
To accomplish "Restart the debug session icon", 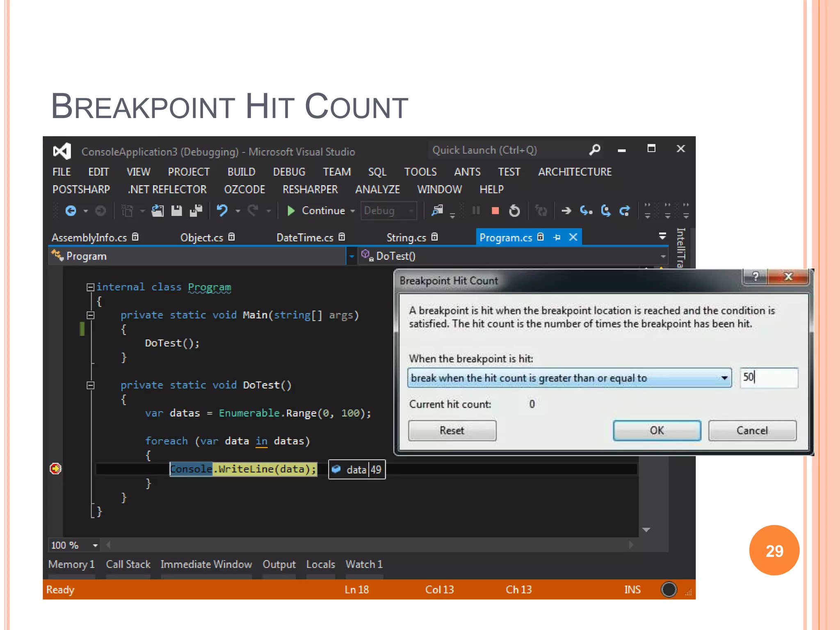I will 514,211.
